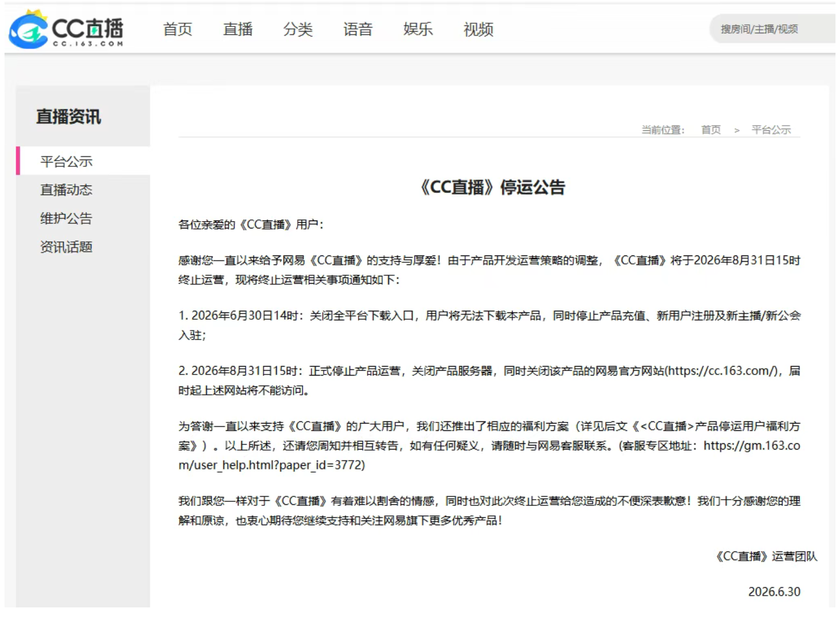This screenshot has width=840, height=617.
Task: Click the 平台公示 breadcrumb link
Action: coord(771,130)
